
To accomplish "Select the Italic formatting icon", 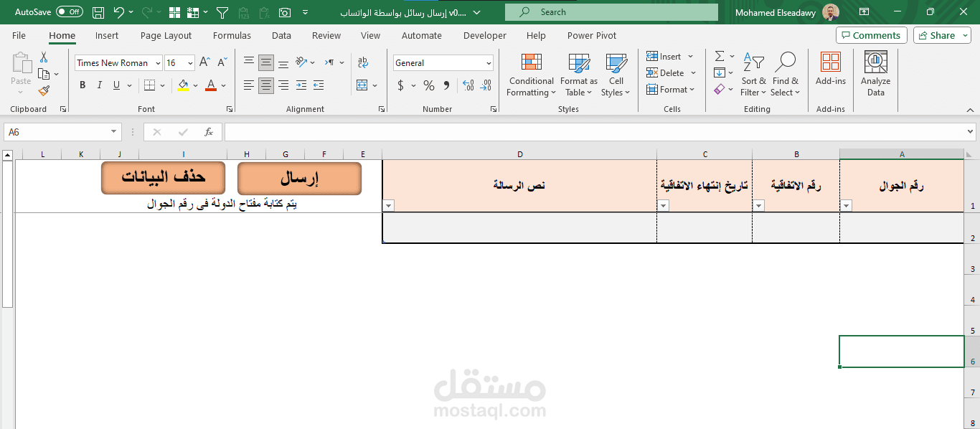I will [x=99, y=85].
